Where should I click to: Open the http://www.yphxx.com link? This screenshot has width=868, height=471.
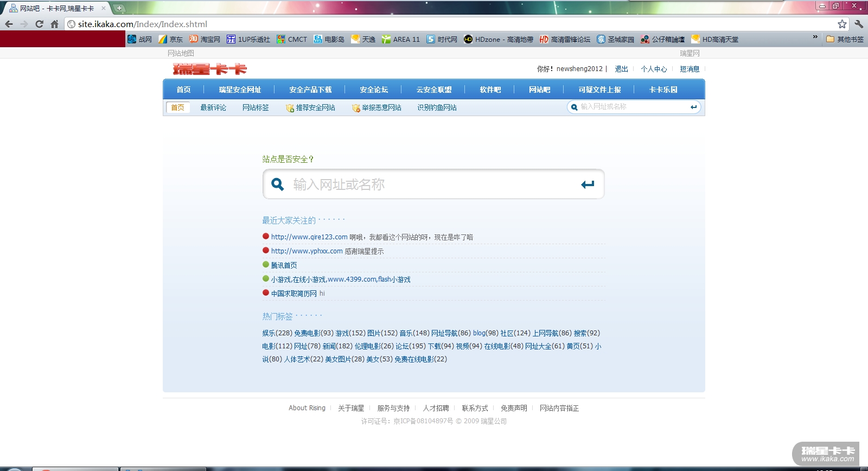pos(307,251)
